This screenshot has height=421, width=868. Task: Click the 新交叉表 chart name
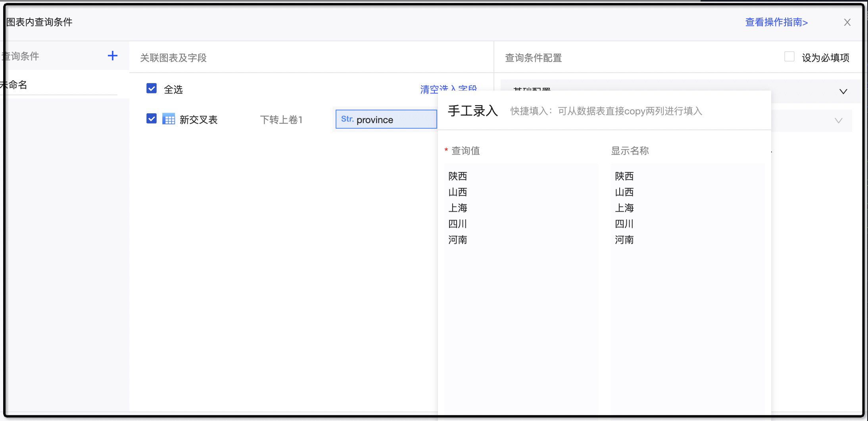[198, 120]
